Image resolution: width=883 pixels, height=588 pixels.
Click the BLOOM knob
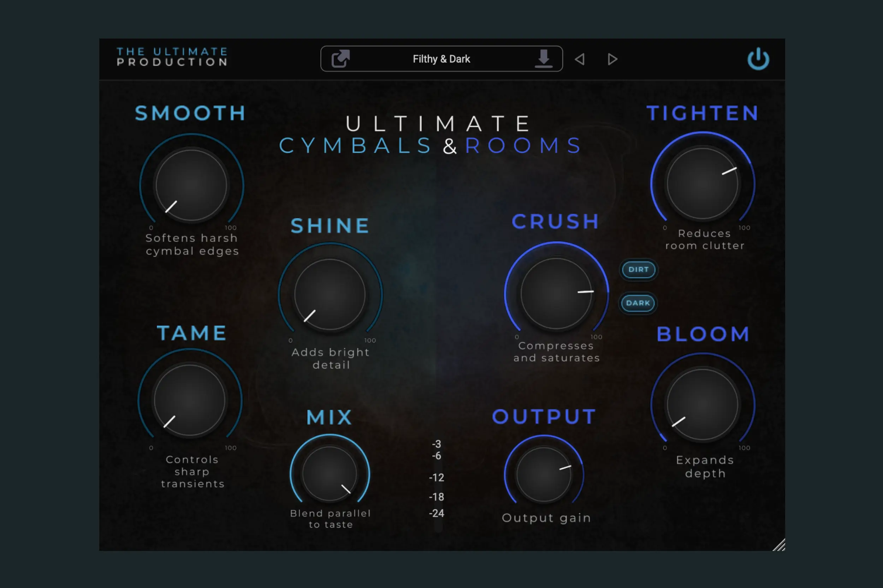coord(703,404)
